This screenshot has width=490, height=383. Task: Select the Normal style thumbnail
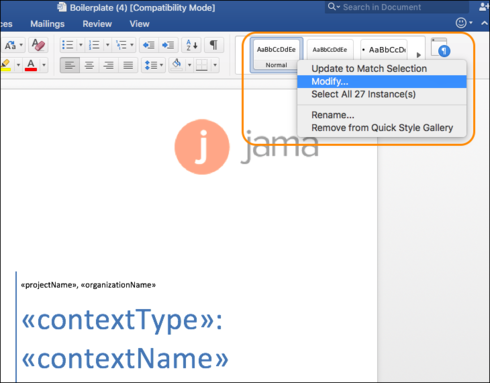[x=276, y=55]
